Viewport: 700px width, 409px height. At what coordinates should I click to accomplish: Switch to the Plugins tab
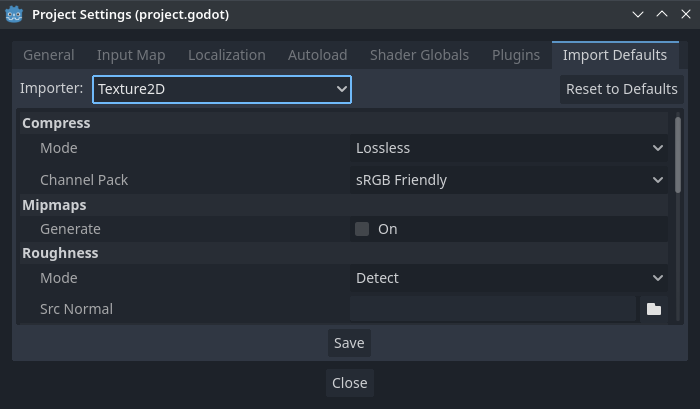(516, 55)
